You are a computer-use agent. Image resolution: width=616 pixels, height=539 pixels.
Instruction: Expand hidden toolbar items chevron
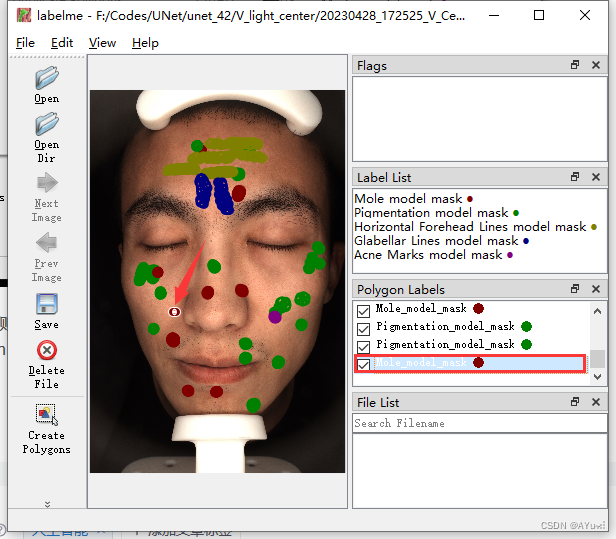point(48,504)
